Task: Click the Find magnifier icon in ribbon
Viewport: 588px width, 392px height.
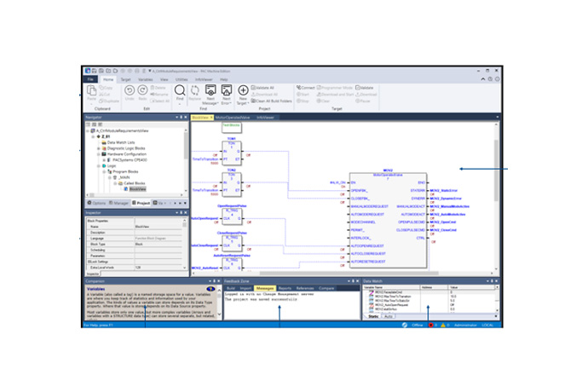Action: point(180,89)
